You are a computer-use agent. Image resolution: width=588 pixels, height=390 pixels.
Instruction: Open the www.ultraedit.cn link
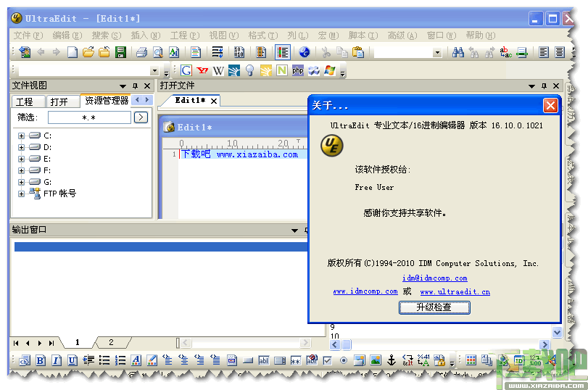click(x=455, y=291)
